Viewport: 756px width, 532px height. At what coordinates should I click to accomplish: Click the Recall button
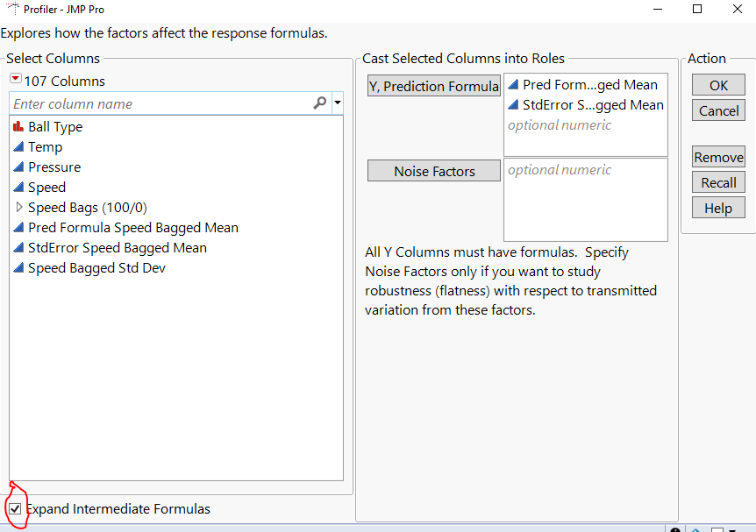pyautogui.click(x=718, y=182)
